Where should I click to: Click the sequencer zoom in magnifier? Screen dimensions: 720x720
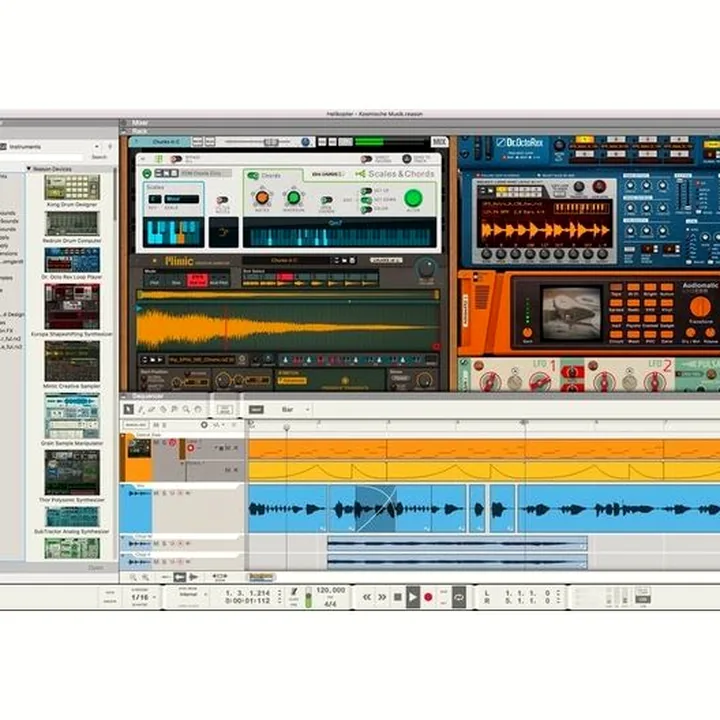click(x=146, y=577)
